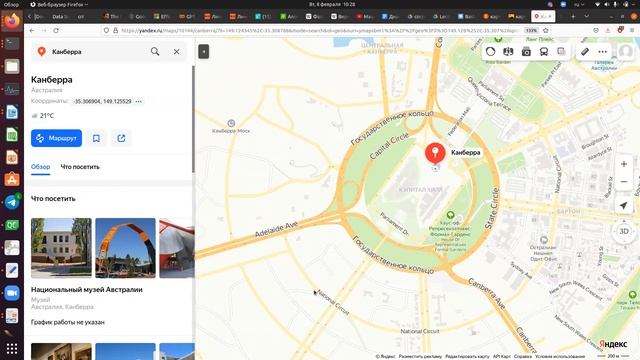Switch to the Data browser tab

tap(60, 17)
